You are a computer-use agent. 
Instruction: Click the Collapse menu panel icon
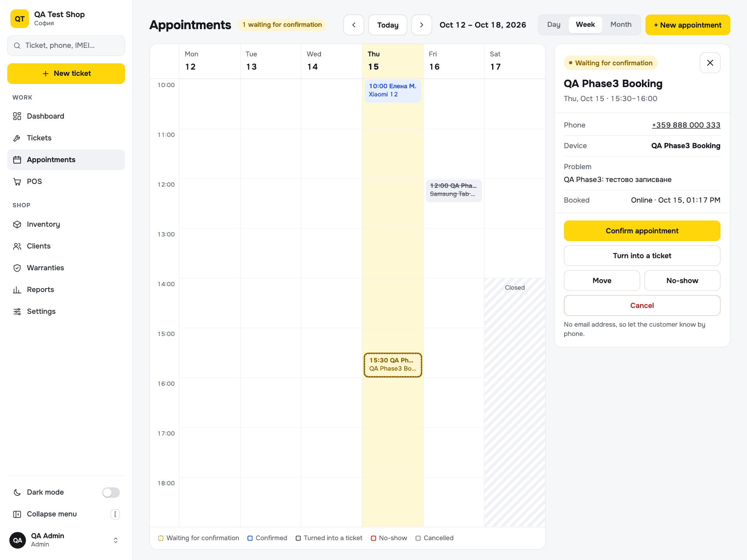click(17, 514)
